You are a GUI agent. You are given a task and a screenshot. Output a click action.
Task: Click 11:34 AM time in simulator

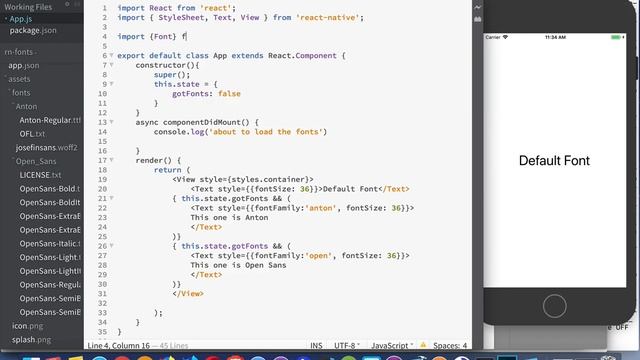coord(555,37)
